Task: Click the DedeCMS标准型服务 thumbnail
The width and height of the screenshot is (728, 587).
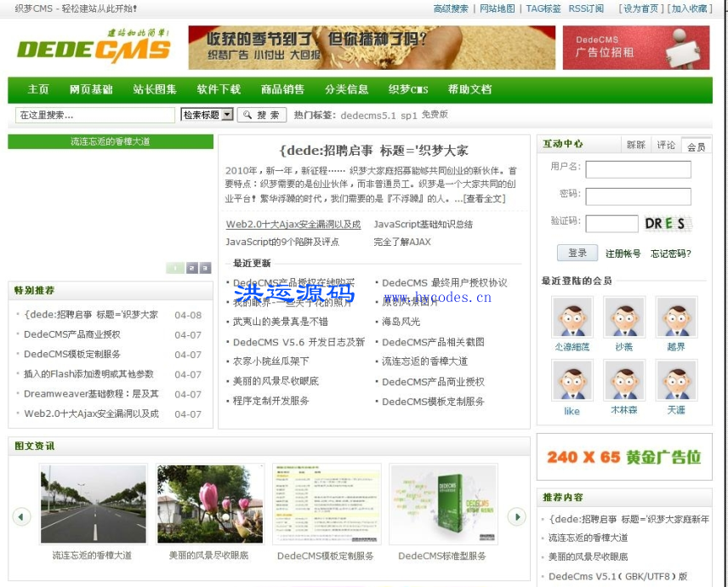Action: pyautogui.click(x=442, y=504)
